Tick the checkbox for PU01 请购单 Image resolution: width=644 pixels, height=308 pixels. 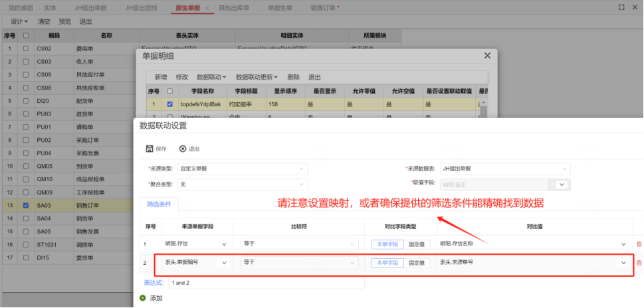[26, 127]
